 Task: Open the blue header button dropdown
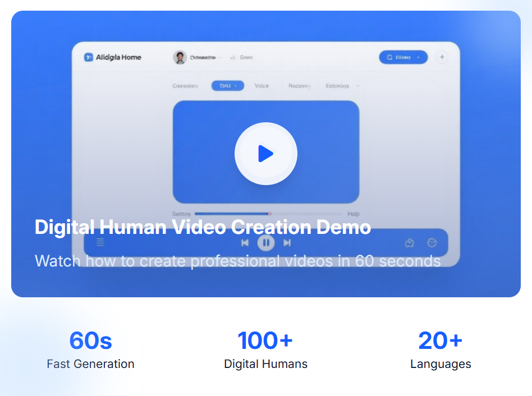(x=418, y=57)
